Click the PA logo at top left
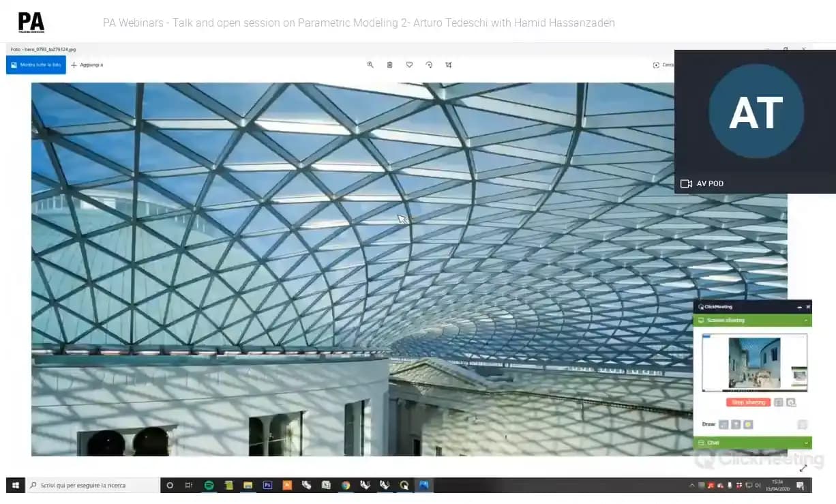The height and width of the screenshot is (504, 836). (31, 22)
